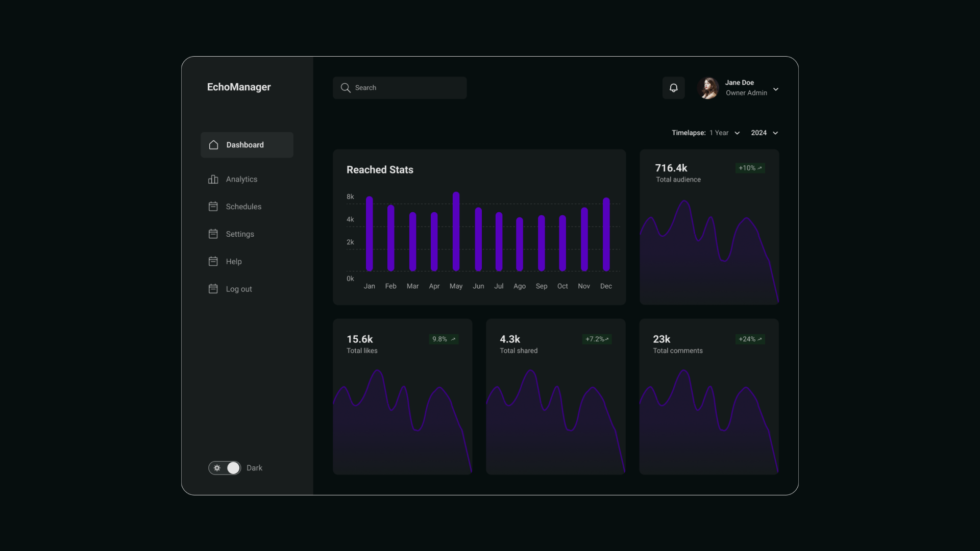
Task: Click the Total comments 23k chart
Action: pyautogui.click(x=709, y=396)
